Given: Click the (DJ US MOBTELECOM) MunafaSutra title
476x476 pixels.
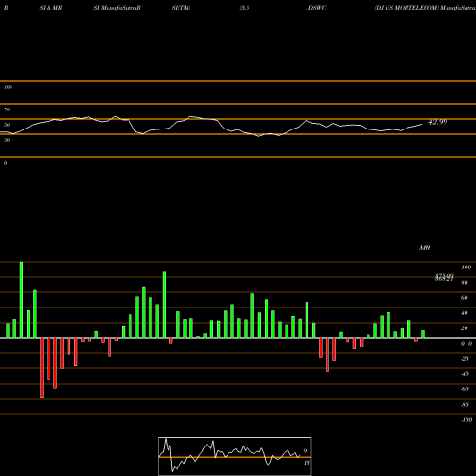Looking at the screenshot, I should pyautogui.click(x=425, y=8).
